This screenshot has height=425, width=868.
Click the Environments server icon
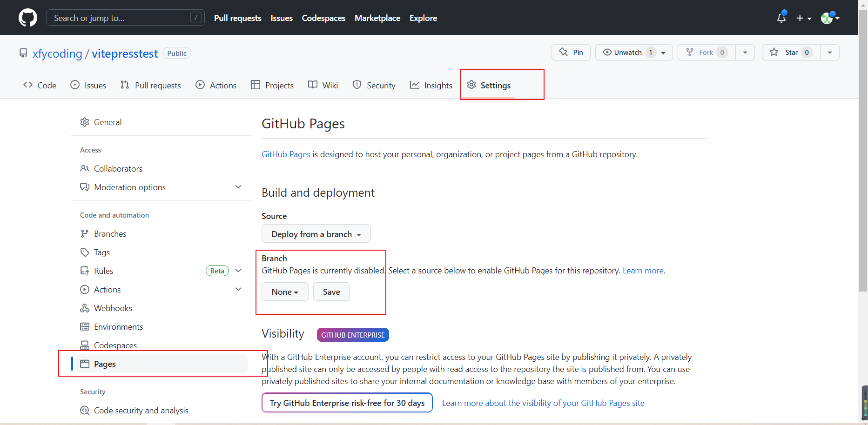point(85,326)
